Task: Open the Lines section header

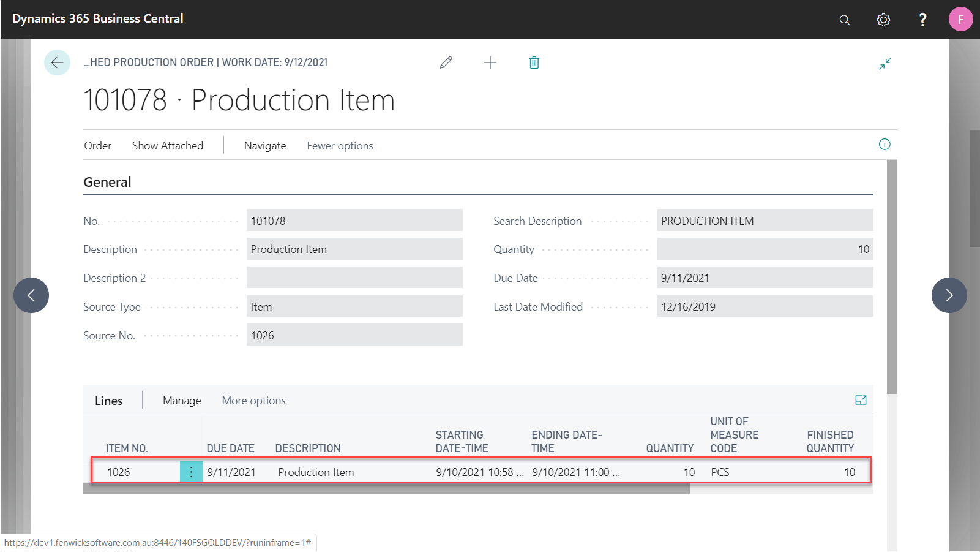Action: pyautogui.click(x=109, y=401)
